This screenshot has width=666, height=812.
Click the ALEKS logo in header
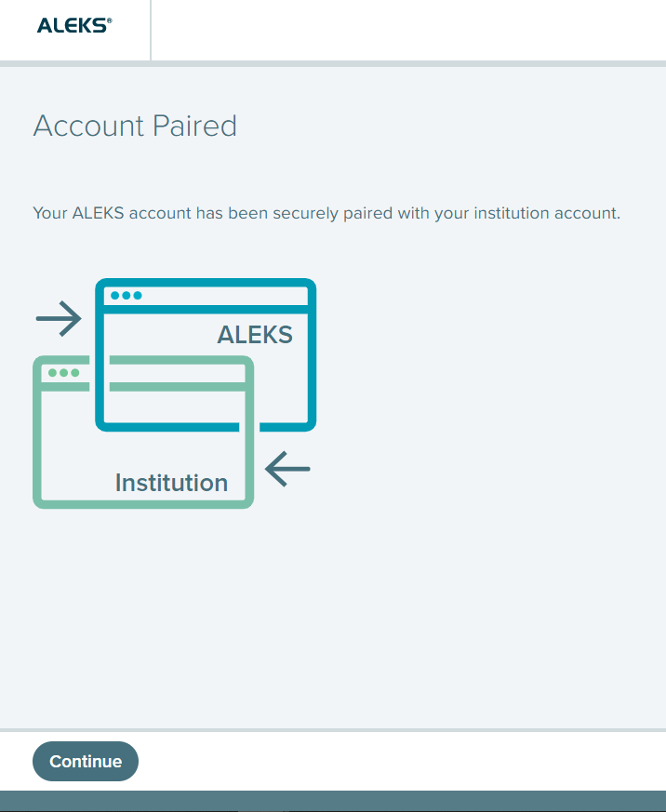click(74, 25)
